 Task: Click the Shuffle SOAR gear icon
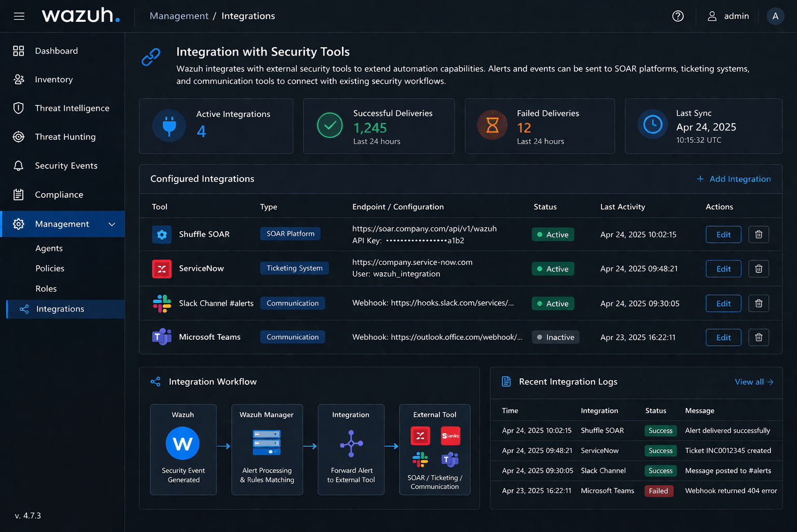pyautogui.click(x=162, y=234)
